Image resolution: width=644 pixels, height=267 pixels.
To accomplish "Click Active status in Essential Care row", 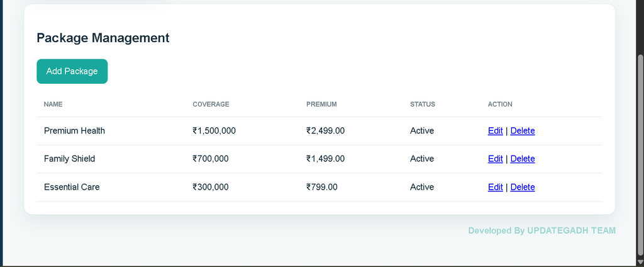I will (422, 187).
